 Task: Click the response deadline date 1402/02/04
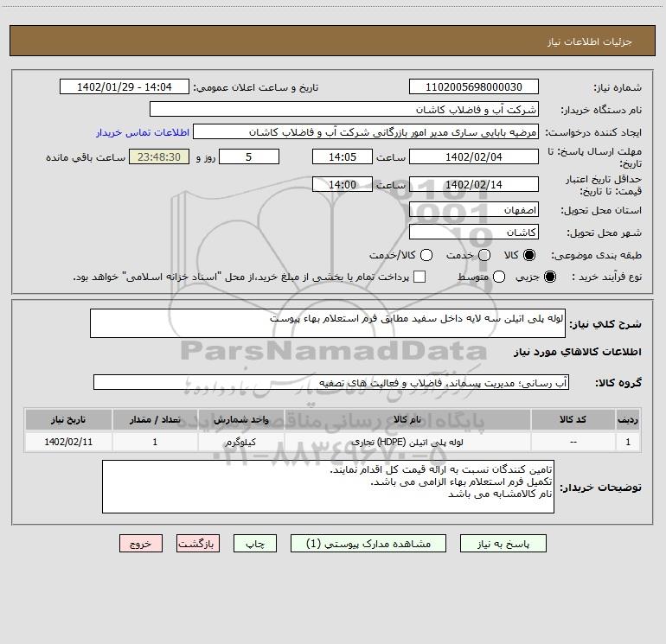[x=474, y=157]
